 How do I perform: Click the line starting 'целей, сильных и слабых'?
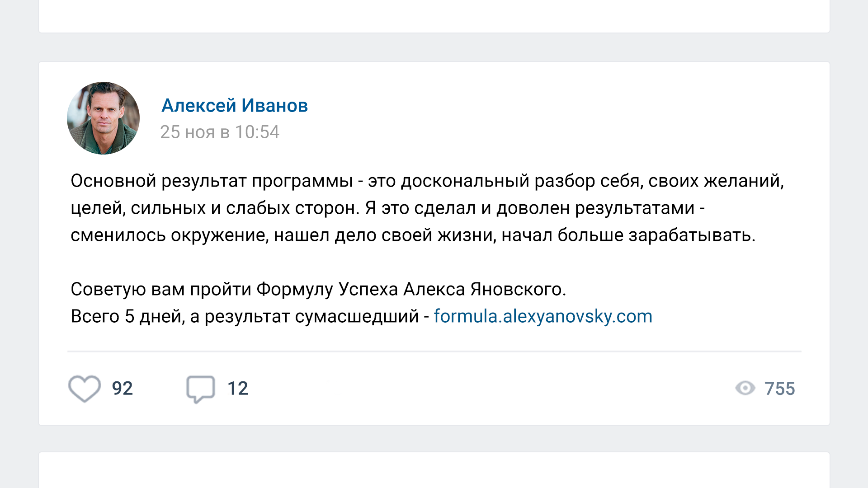[387, 208]
